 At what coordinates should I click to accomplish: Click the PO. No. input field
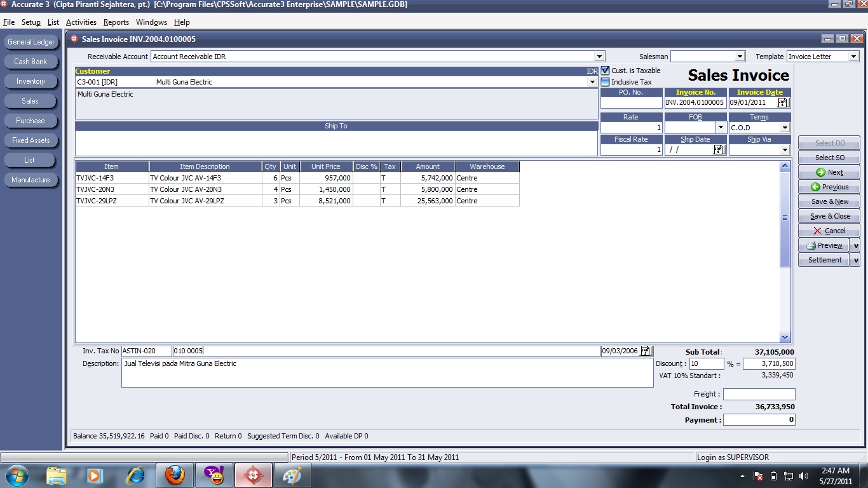pos(632,102)
